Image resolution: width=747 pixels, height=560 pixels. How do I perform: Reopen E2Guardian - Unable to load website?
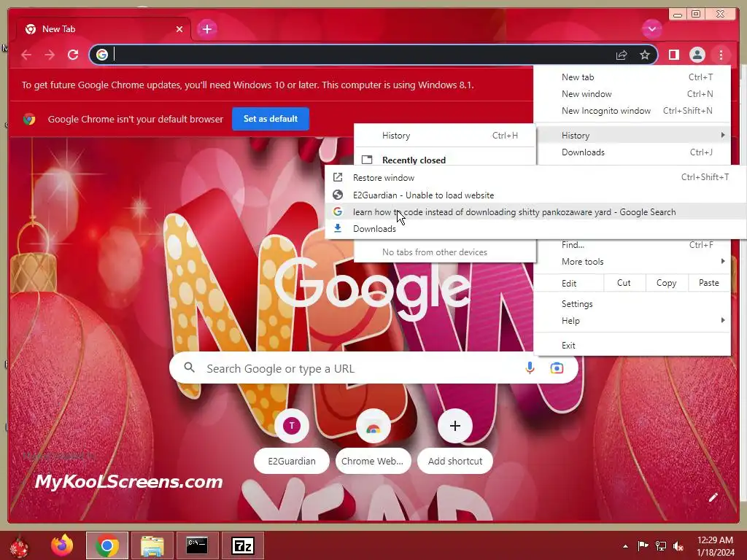click(x=536, y=195)
